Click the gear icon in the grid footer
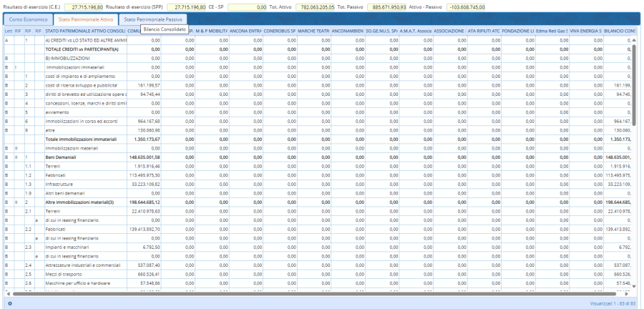 [9, 303]
